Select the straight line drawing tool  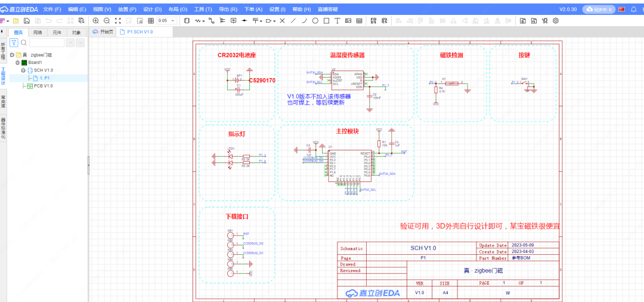pos(293,20)
